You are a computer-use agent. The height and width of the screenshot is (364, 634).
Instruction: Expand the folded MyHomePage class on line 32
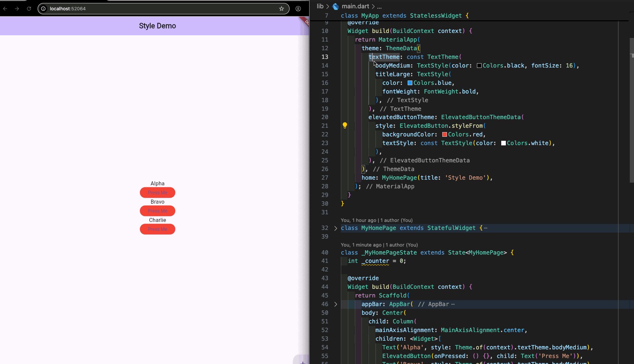coord(335,228)
